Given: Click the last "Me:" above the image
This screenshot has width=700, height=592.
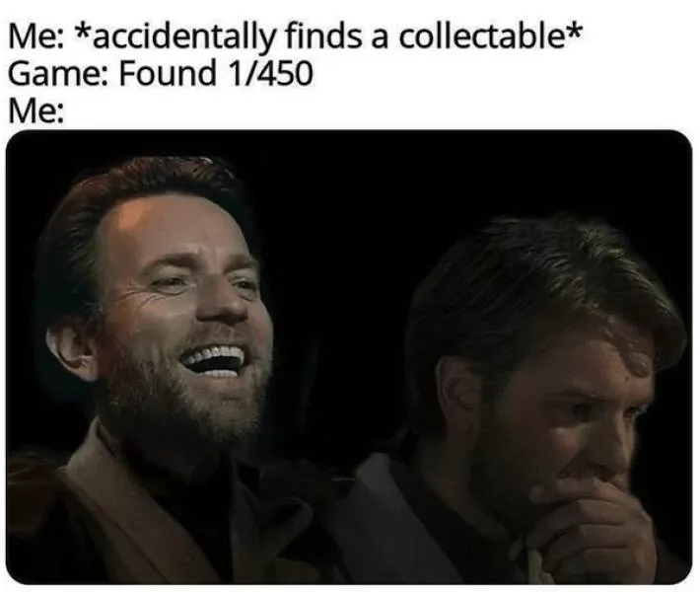Looking at the screenshot, I should pyautogui.click(x=35, y=111).
